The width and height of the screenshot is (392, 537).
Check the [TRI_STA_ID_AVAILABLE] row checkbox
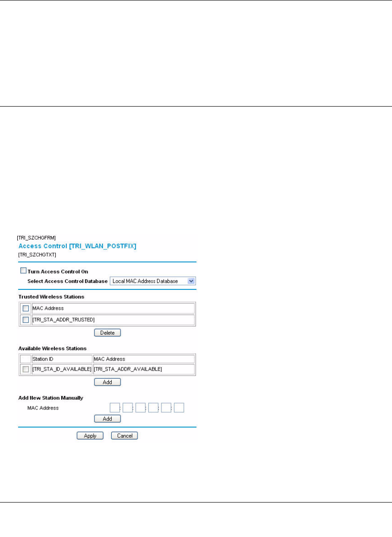pos(26,369)
